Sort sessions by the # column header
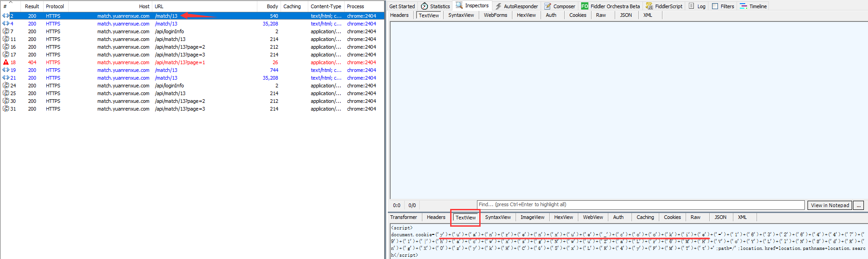Viewport: 868px width, 259px height. 5,6
